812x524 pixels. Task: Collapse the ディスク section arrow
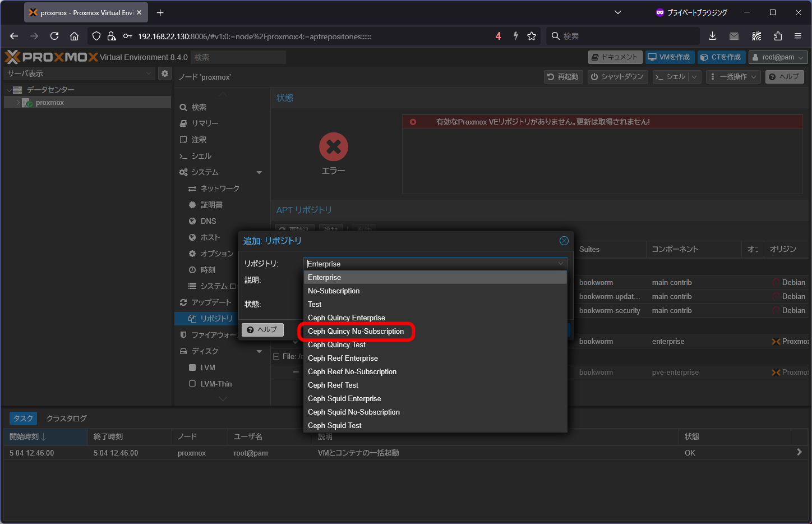259,351
